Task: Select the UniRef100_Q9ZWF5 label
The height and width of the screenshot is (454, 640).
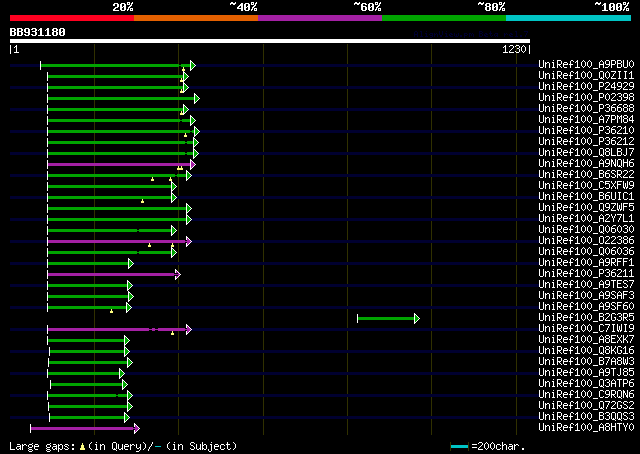Action: point(586,208)
